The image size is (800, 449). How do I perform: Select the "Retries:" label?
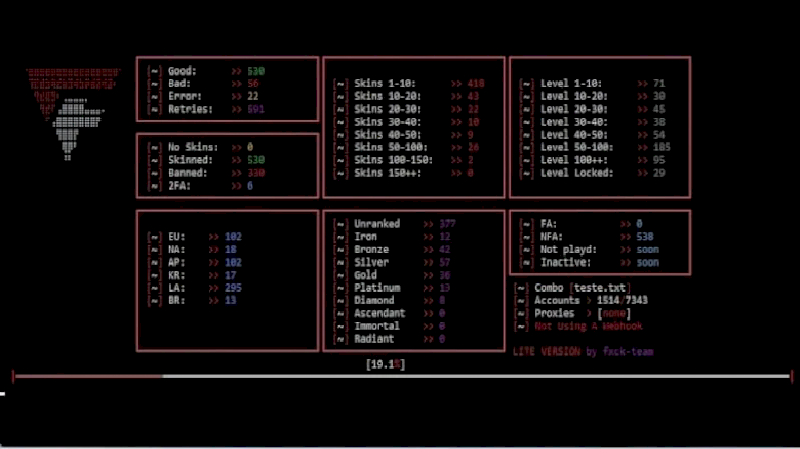[191, 109]
